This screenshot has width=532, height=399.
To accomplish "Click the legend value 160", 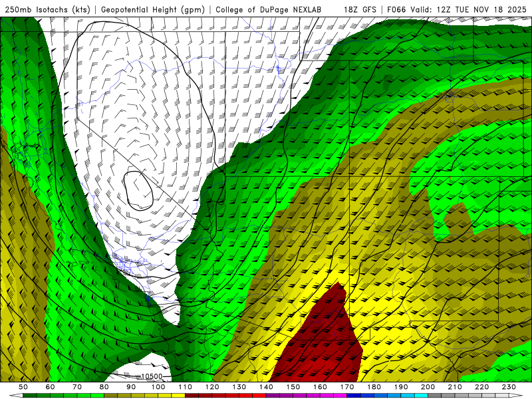I will tap(320, 387).
